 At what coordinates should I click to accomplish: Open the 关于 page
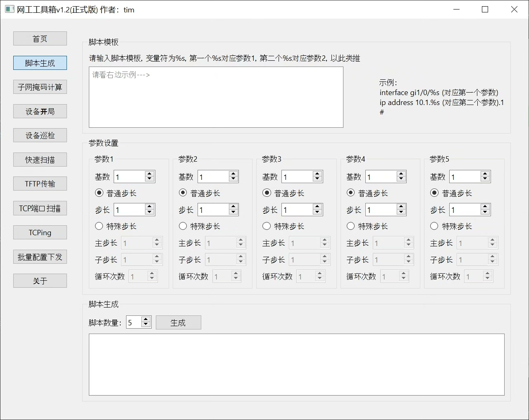(x=40, y=281)
